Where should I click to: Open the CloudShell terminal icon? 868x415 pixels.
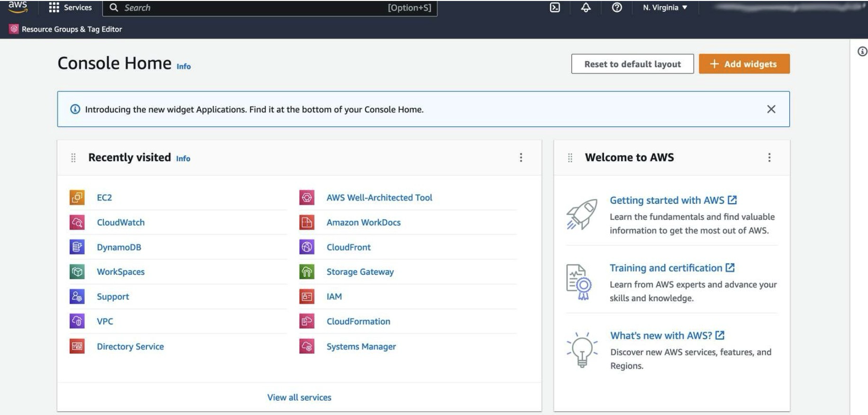tap(554, 8)
